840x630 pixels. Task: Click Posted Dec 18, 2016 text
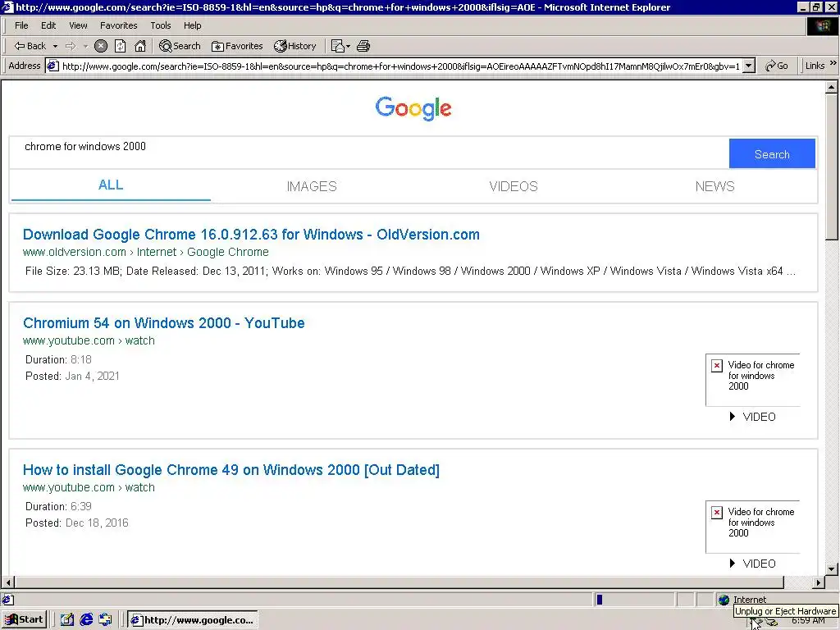pyautogui.click(x=76, y=523)
